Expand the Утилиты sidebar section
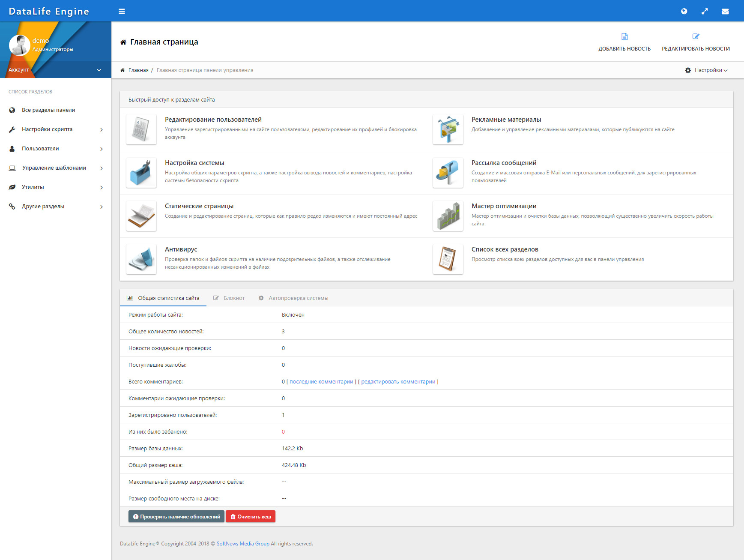 (56, 187)
